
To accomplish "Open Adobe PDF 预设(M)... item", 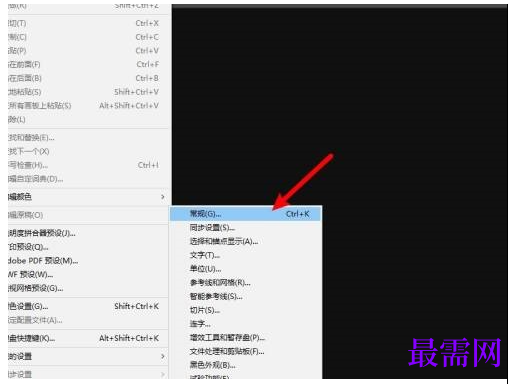I will coord(88,261).
